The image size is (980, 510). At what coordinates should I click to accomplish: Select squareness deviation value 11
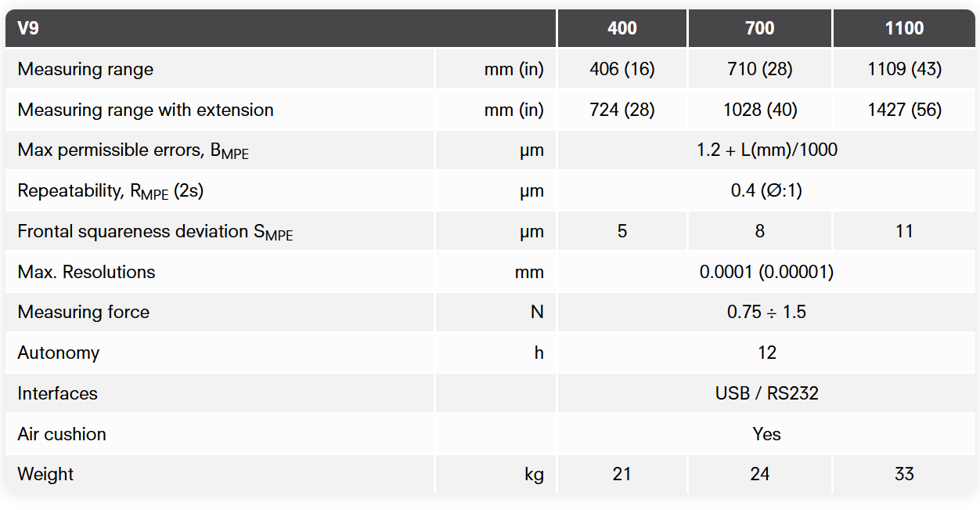coord(904,232)
